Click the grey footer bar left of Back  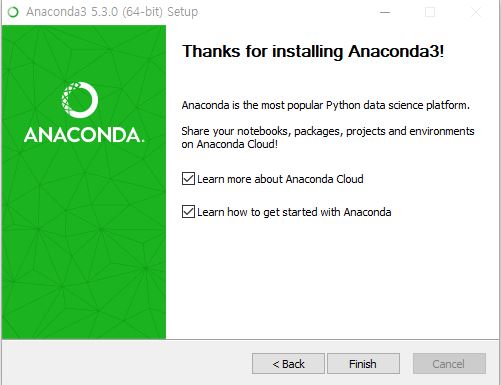127,363
